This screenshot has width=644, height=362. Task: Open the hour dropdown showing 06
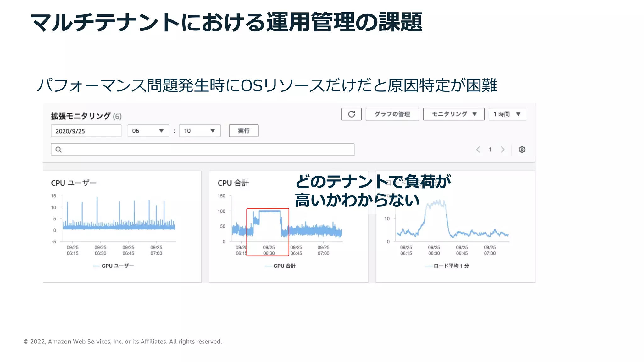pos(148,131)
